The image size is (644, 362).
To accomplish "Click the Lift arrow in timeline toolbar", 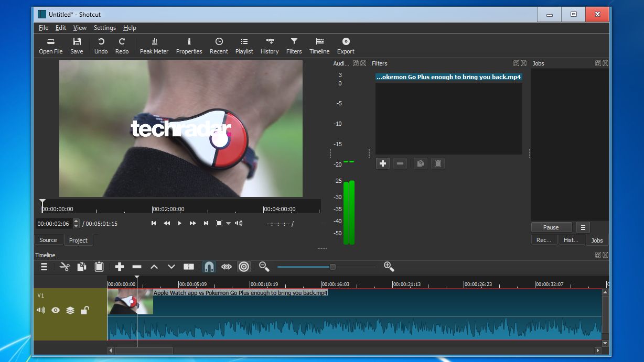I will [x=154, y=267].
